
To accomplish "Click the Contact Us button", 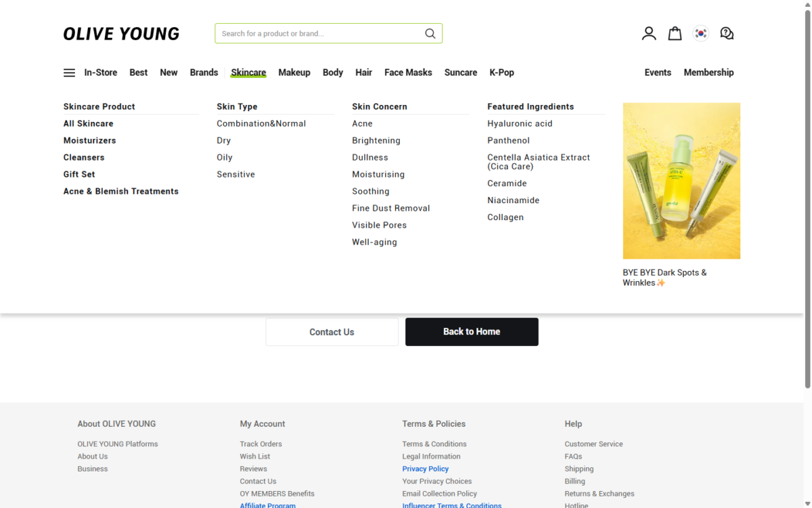I will tap(332, 332).
